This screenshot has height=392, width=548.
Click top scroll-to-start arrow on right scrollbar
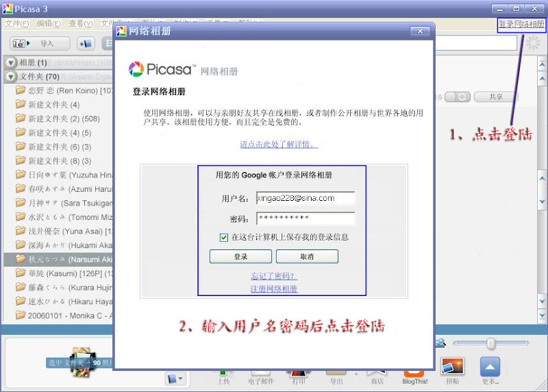click(x=542, y=64)
